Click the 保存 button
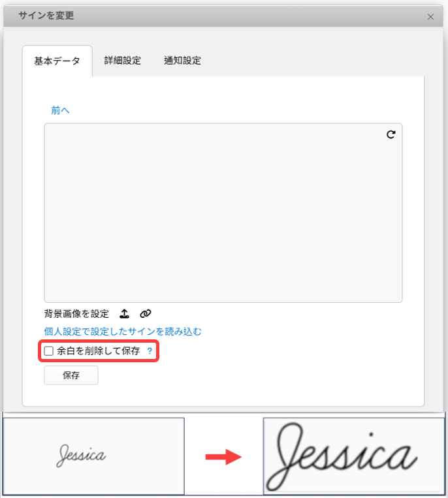 71,375
